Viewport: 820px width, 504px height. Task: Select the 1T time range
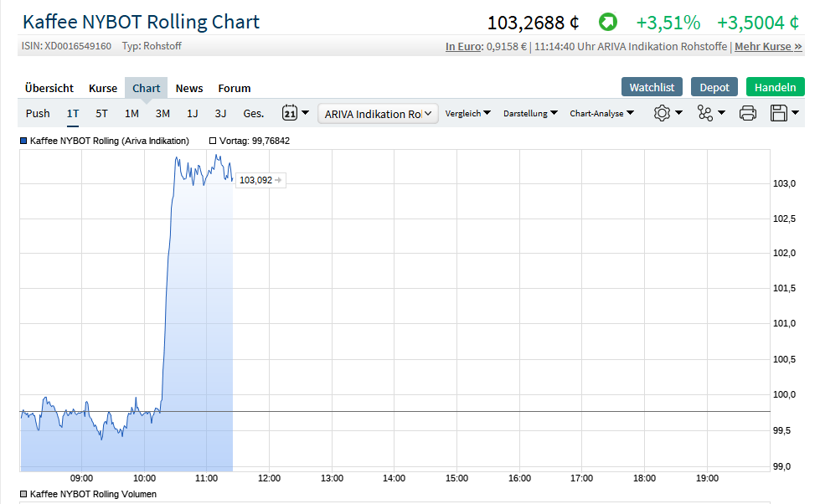point(73,113)
